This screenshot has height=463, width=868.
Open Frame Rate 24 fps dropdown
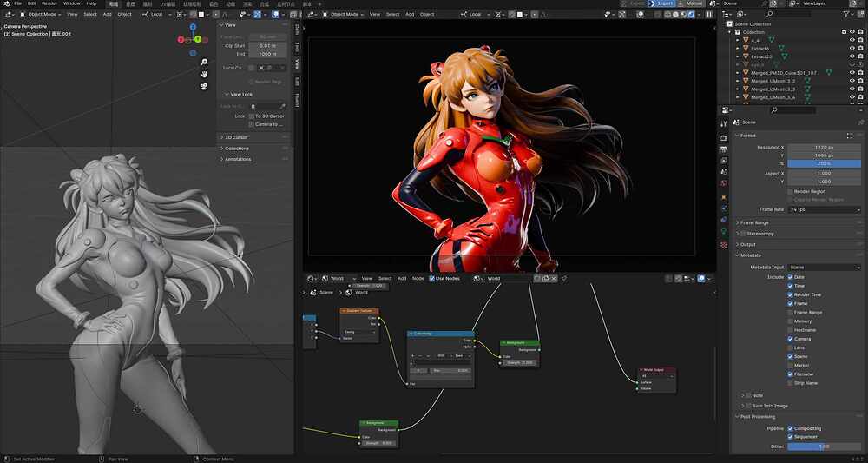[825, 210]
